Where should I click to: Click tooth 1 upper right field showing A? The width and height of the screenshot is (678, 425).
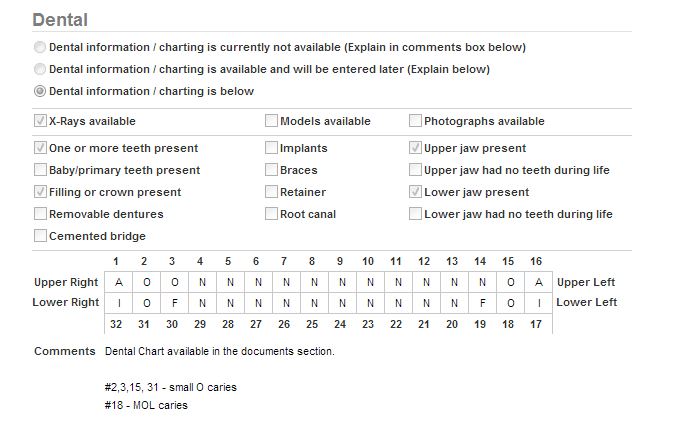[x=119, y=282]
